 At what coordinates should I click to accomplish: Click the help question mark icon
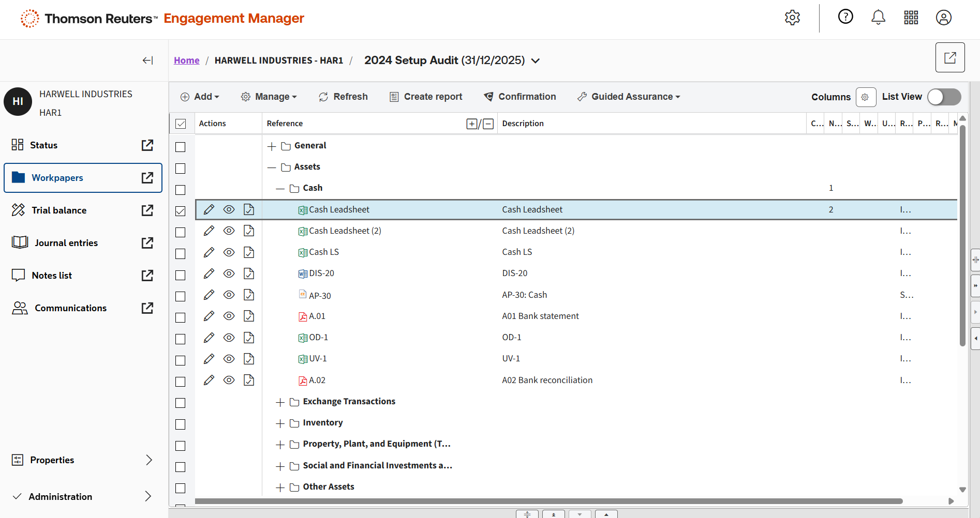click(x=845, y=17)
